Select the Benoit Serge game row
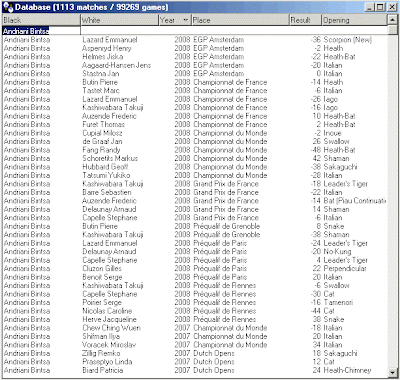400x380 pixels. (x=195, y=277)
